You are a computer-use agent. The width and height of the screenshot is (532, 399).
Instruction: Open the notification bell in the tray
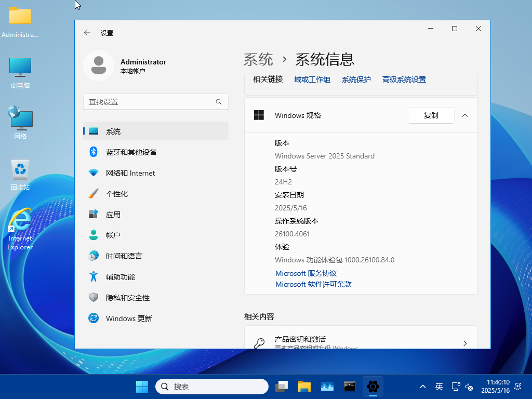pyautogui.click(x=518, y=387)
